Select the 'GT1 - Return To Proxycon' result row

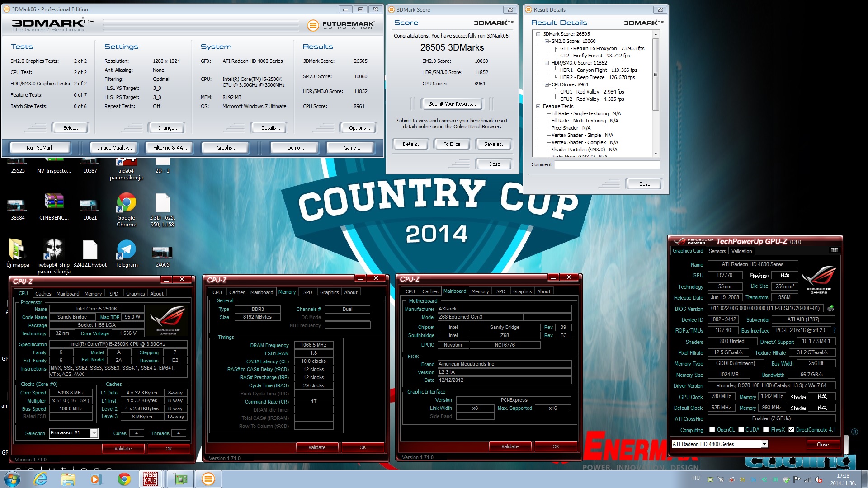pyautogui.click(x=602, y=48)
